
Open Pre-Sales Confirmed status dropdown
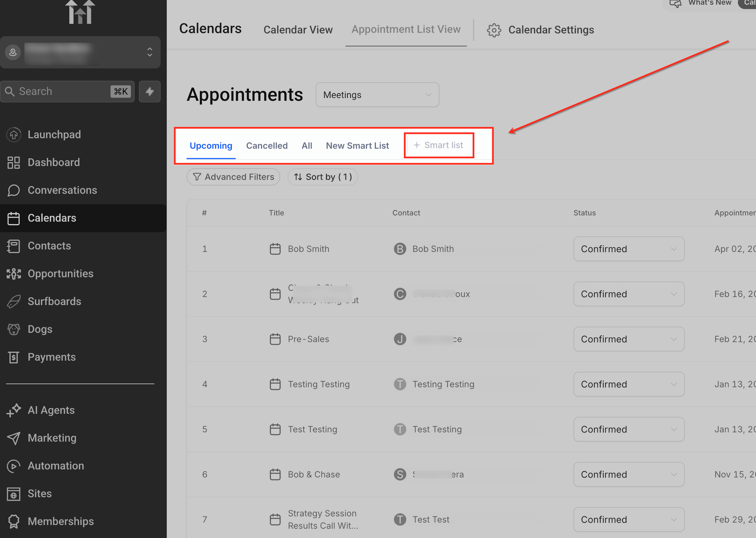tap(628, 339)
